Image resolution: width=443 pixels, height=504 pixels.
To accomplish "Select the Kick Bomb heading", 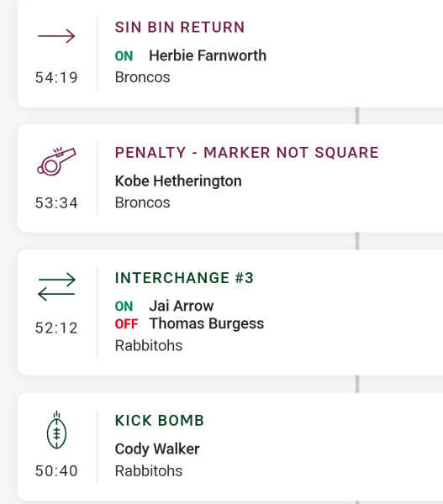I will pyautogui.click(x=160, y=421).
